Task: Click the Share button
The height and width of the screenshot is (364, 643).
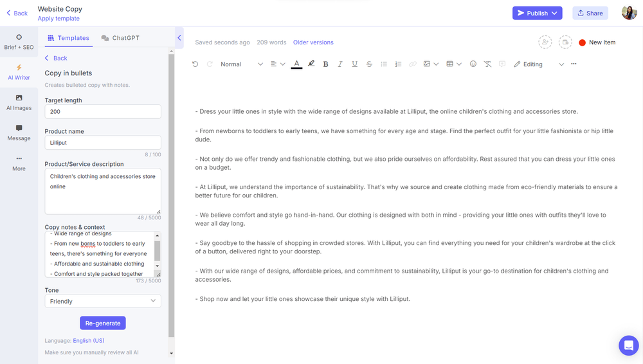Action: 590,13
